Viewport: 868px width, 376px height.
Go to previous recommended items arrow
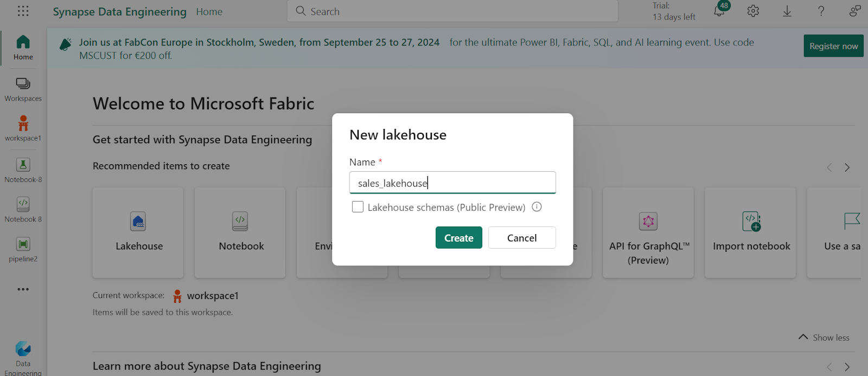[829, 167]
